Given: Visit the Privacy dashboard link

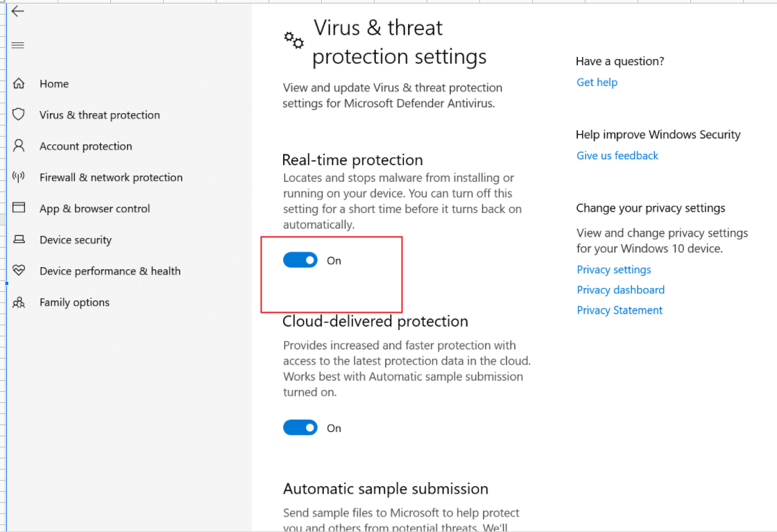Looking at the screenshot, I should (621, 290).
